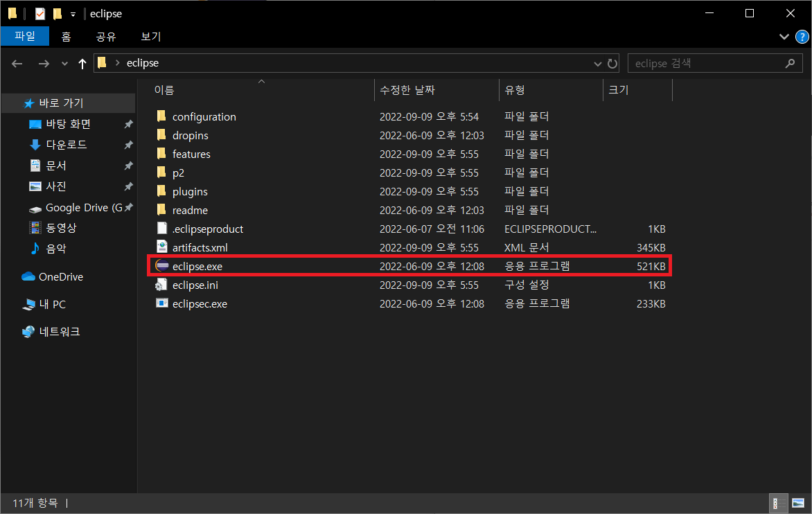812x514 pixels.
Task: Open the 보기 ribbon tab
Action: [x=151, y=36]
